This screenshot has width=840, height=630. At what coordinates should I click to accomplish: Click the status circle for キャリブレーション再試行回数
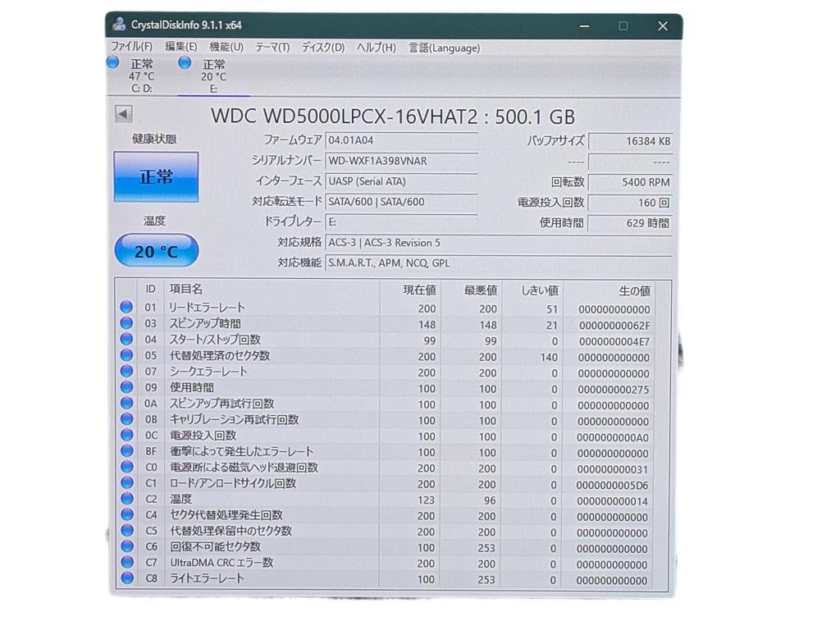(x=126, y=419)
